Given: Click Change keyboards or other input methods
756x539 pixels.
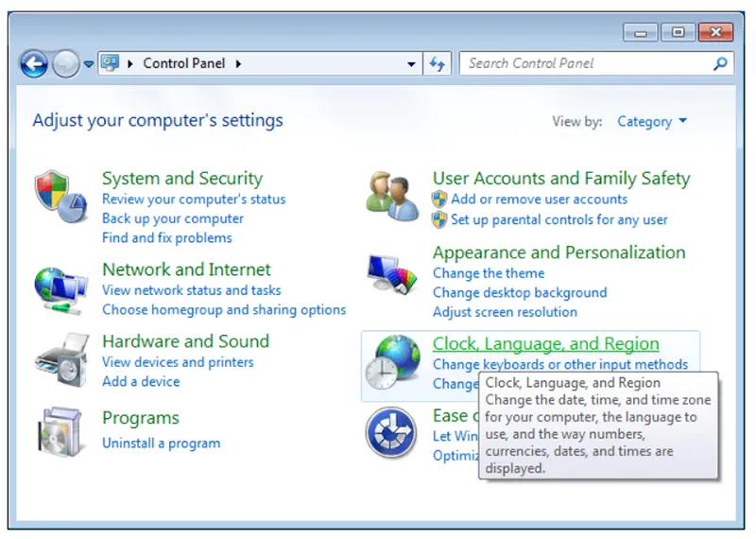Looking at the screenshot, I should point(560,364).
